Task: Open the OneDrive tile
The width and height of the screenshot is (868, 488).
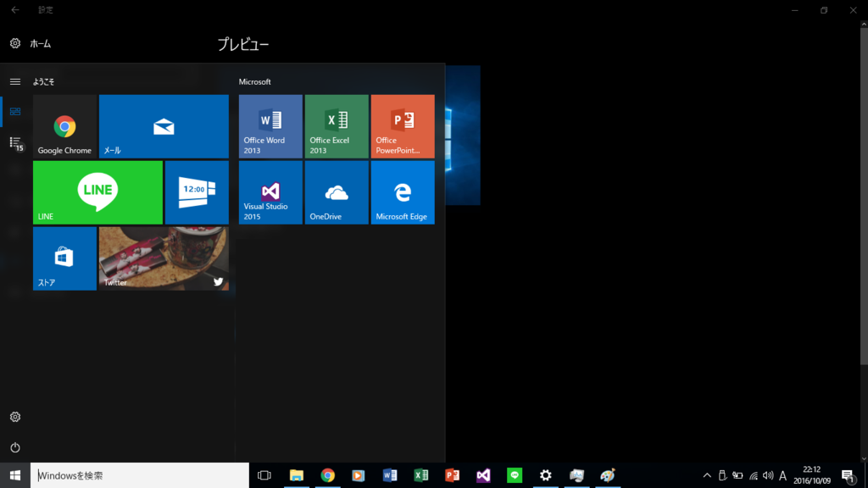Action: click(337, 192)
